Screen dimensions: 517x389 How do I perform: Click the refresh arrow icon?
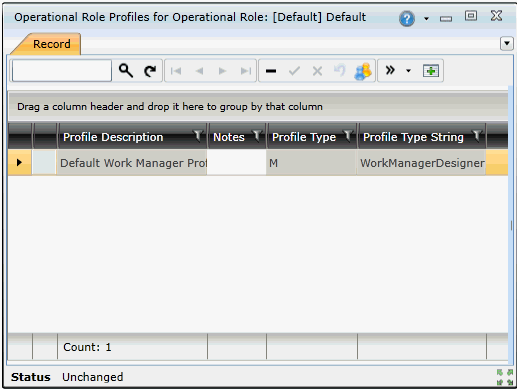pos(150,71)
